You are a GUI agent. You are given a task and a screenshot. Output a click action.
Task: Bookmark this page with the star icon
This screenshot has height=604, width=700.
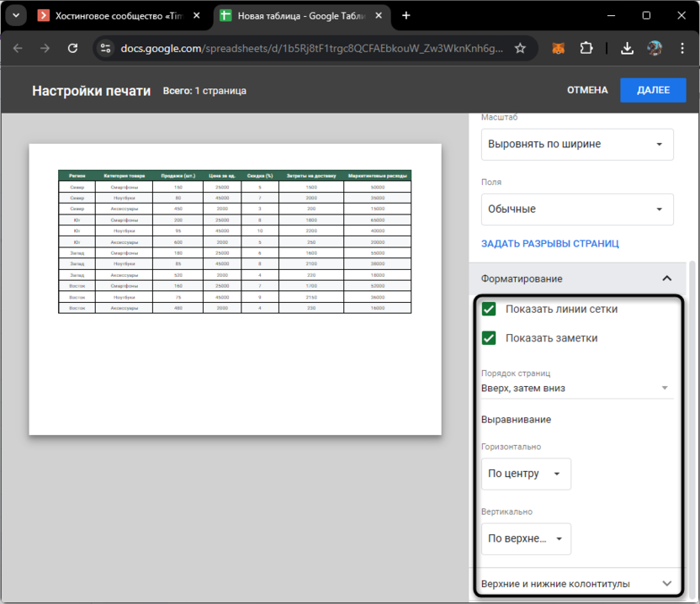(520, 49)
